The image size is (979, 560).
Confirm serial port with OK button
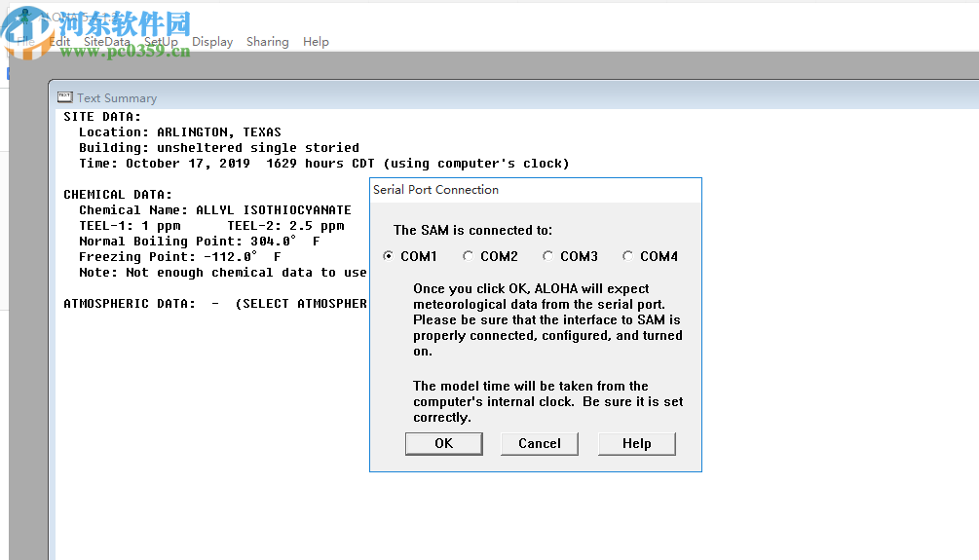click(x=444, y=443)
